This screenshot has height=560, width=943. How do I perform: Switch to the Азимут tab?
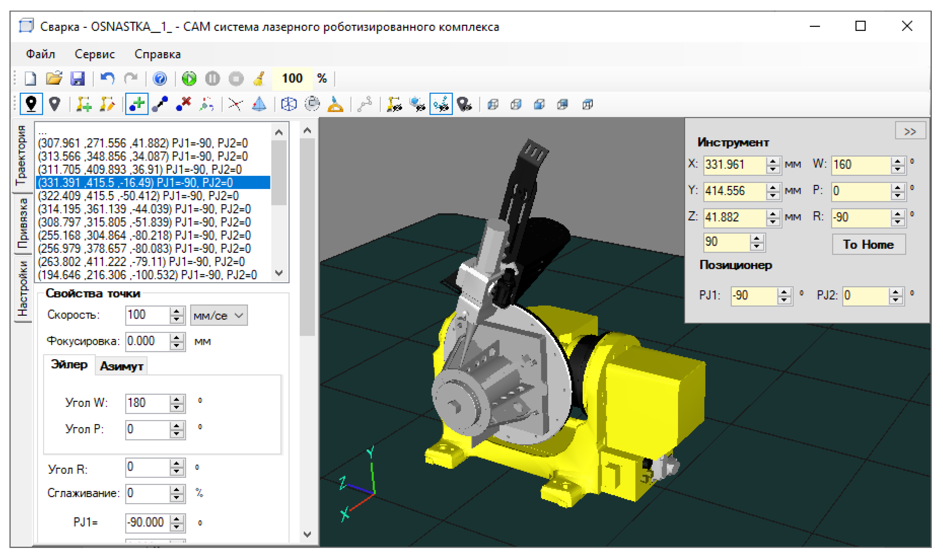coord(121,366)
